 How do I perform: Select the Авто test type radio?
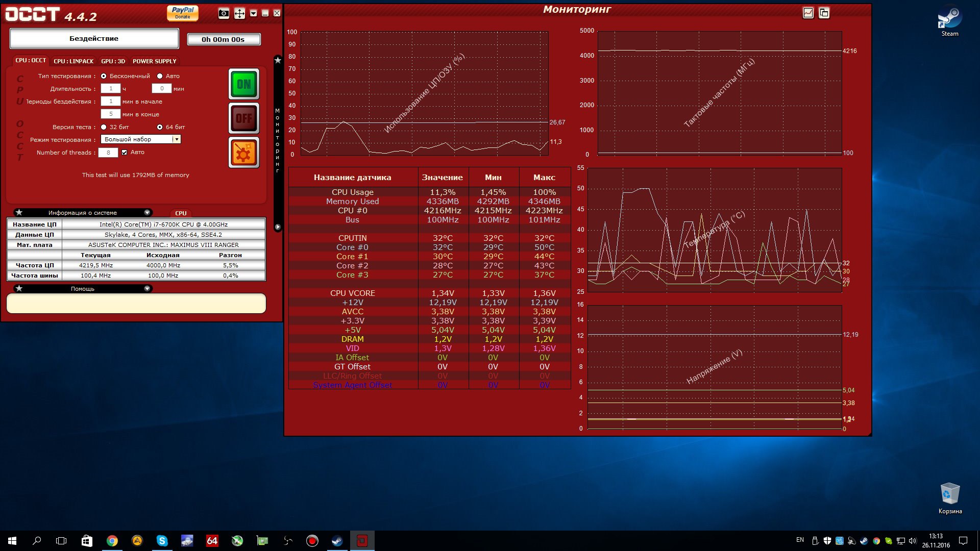(x=160, y=76)
